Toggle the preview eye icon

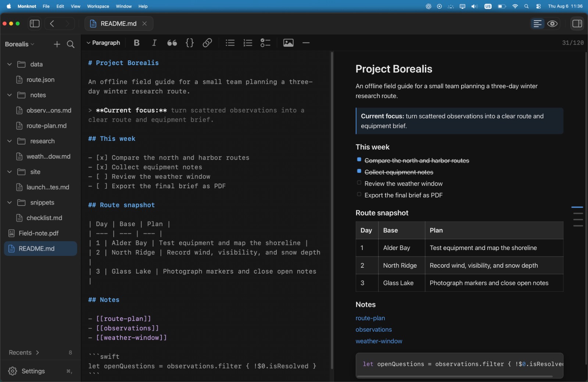click(x=552, y=24)
